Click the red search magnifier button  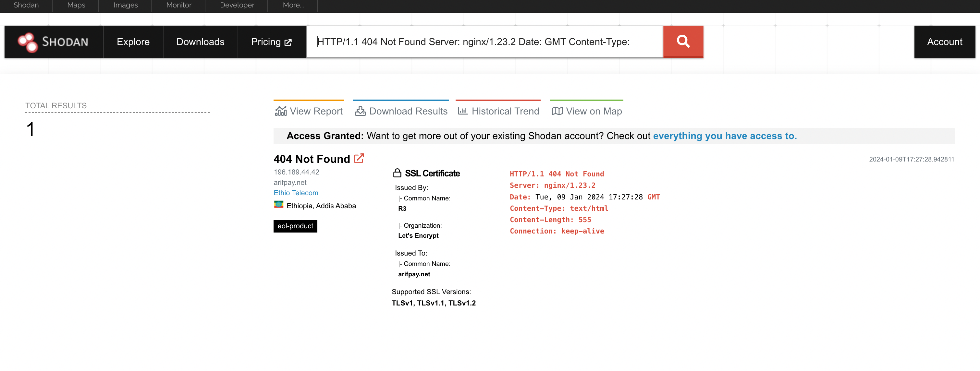(683, 42)
